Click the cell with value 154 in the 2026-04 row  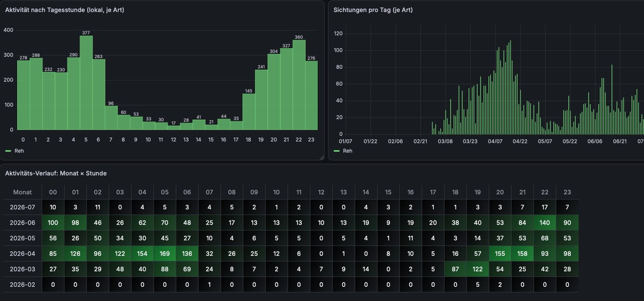pyautogui.click(x=142, y=254)
